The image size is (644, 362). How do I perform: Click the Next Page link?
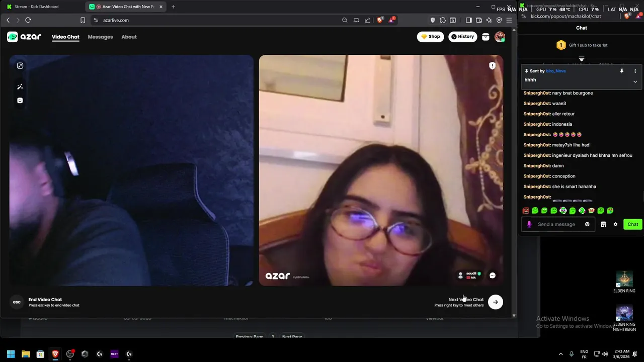pyautogui.click(x=292, y=336)
